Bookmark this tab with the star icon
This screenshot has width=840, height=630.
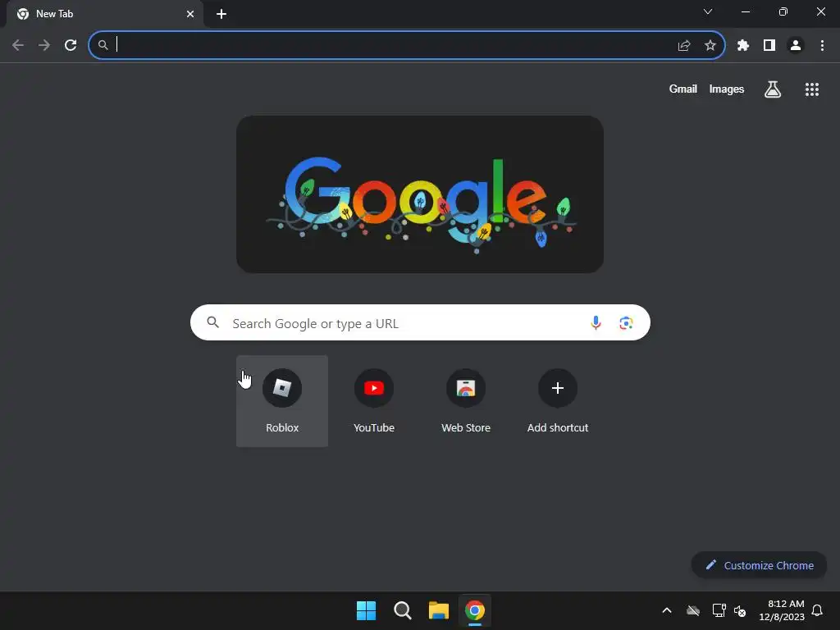[710, 46]
